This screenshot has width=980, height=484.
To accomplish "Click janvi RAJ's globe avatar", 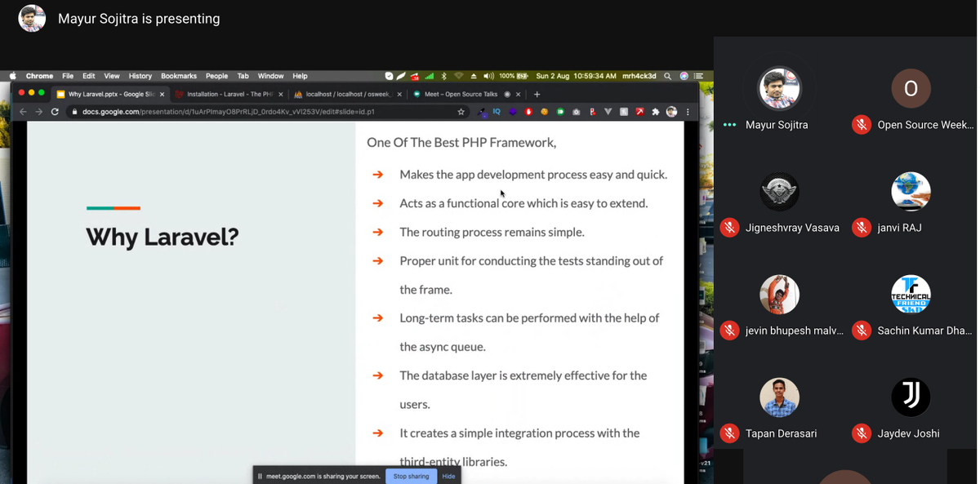I will point(911,192).
